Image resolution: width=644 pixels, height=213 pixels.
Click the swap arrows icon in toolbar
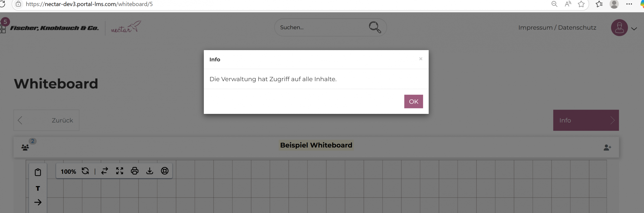pyautogui.click(x=105, y=171)
